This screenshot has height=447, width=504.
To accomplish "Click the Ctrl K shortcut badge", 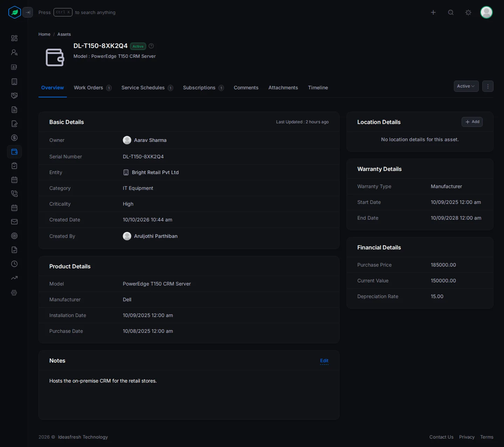I will pyautogui.click(x=63, y=12).
